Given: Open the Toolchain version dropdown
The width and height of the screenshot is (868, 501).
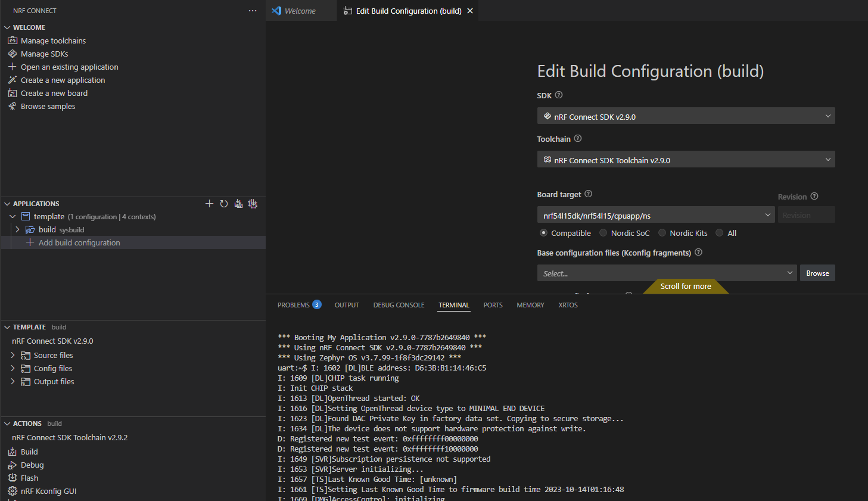Looking at the screenshot, I should [686, 160].
